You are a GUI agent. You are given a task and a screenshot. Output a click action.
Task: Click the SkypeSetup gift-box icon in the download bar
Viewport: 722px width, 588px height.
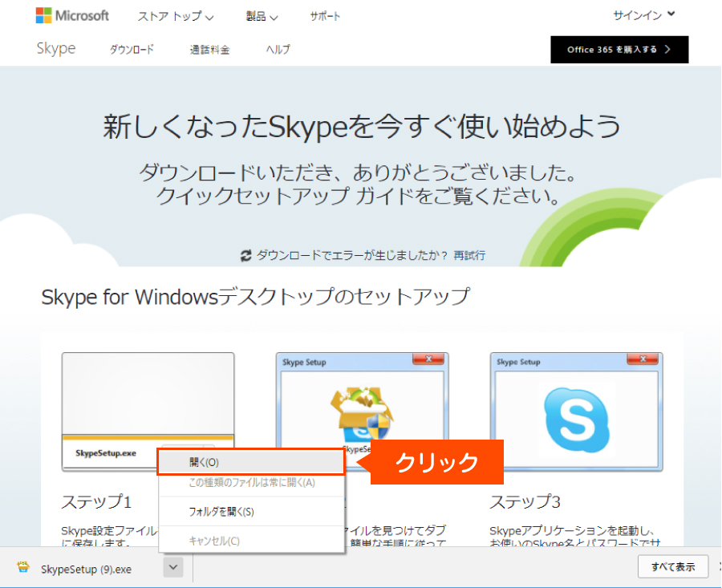pyautogui.click(x=22, y=567)
